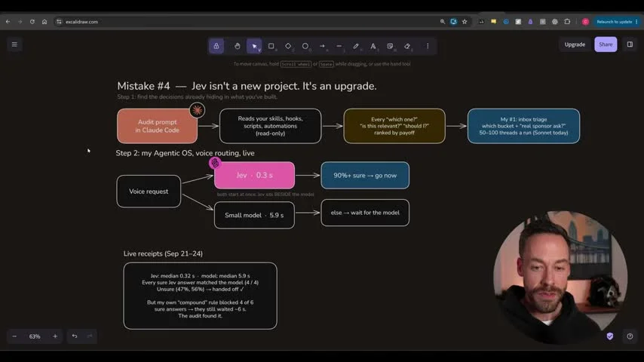The width and height of the screenshot is (644, 362).
Task: Toggle the library sidebar panel icon
Action: click(630, 44)
